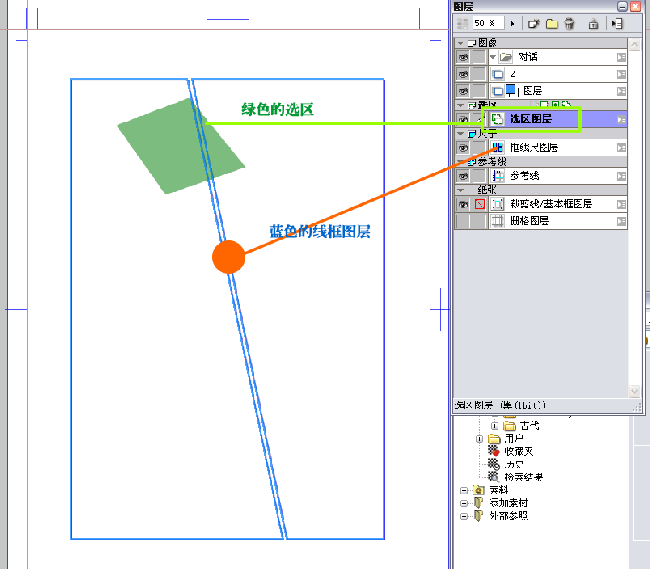Minimize the 图层 panel window

click(622, 6)
